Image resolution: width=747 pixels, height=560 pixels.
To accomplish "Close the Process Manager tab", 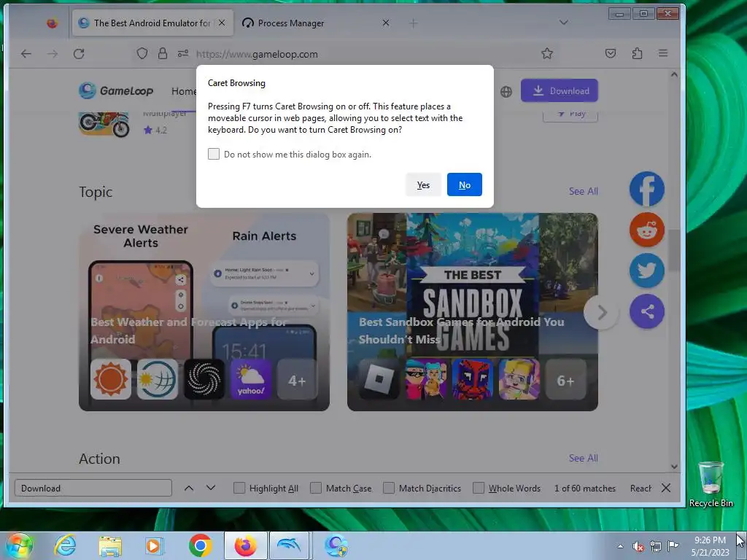I will click(386, 23).
